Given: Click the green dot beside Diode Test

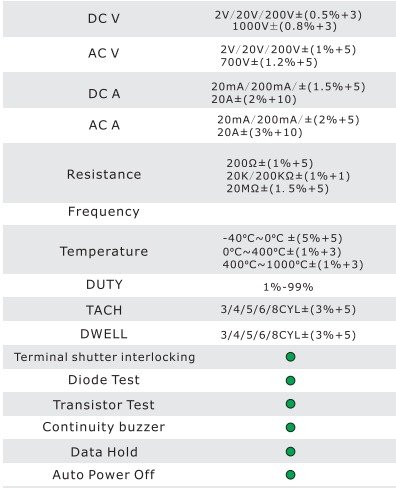Looking at the screenshot, I should (x=290, y=380).
